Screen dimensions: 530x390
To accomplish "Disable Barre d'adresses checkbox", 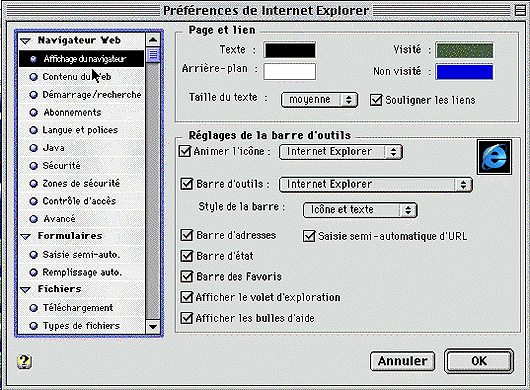I will (187, 235).
